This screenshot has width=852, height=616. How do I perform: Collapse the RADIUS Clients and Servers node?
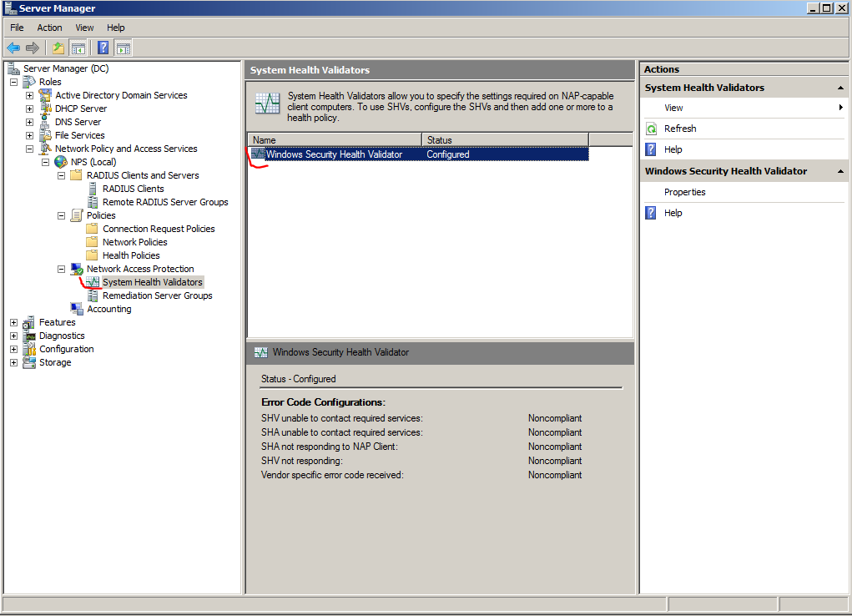tap(62, 175)
